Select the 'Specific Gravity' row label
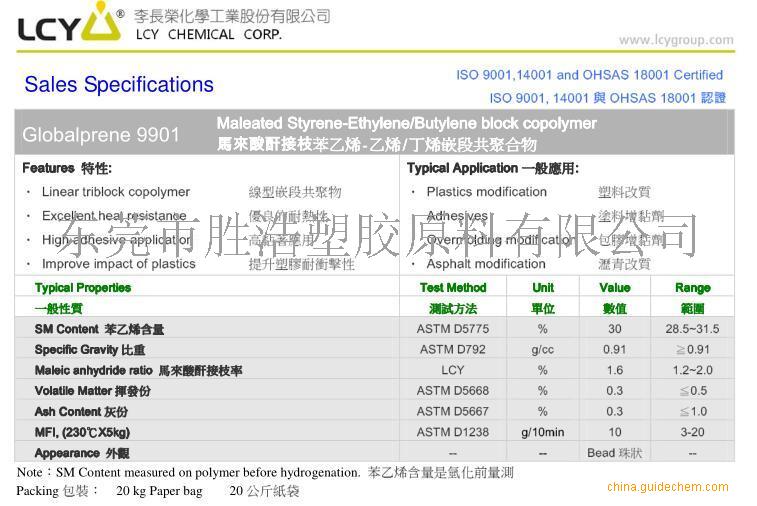This screenshot has width=757, height=506. pos(90,350)
